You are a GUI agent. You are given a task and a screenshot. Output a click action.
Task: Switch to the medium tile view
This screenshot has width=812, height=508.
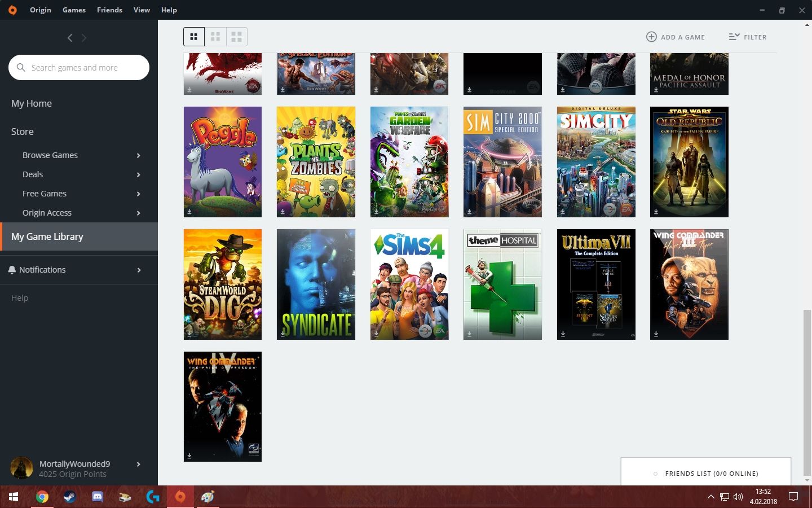(x=215, y=37)
